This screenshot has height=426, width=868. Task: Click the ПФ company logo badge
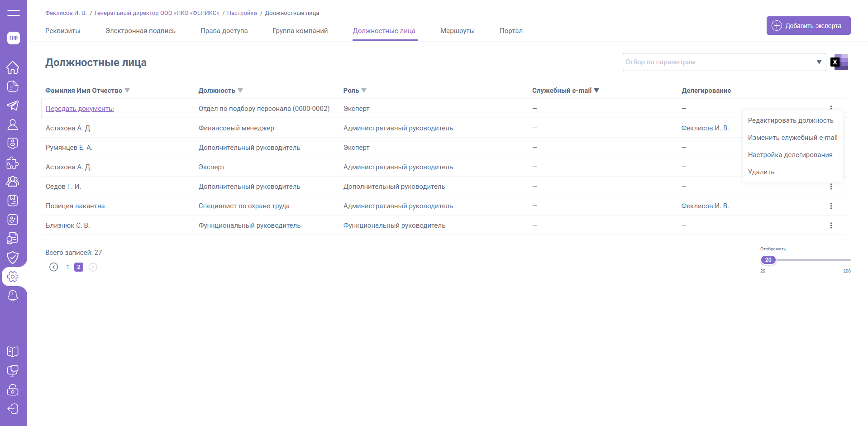14,38
